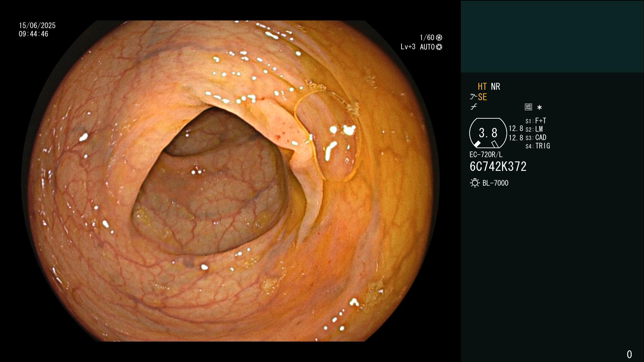Click the tone curve icon below SE
Viewport: 644px width, 362px height.
click(474, 107)
